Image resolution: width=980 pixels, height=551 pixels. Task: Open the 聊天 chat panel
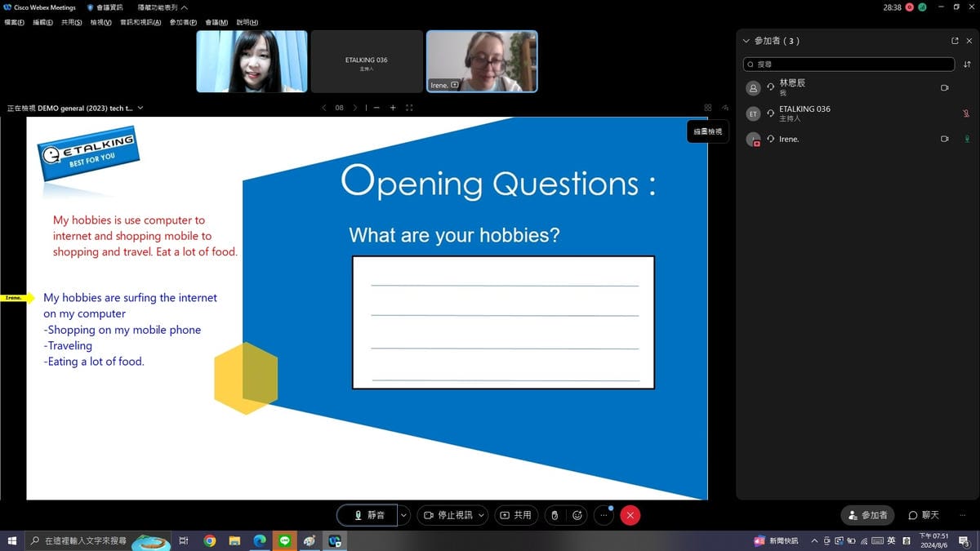924,515
